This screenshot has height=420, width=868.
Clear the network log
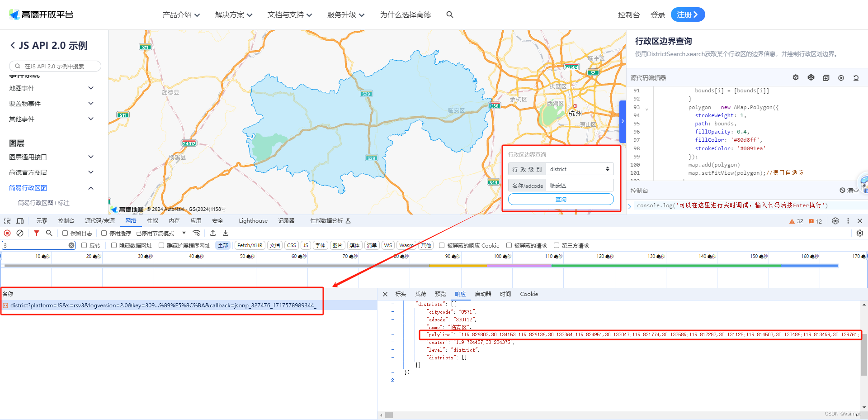point(20,233)
